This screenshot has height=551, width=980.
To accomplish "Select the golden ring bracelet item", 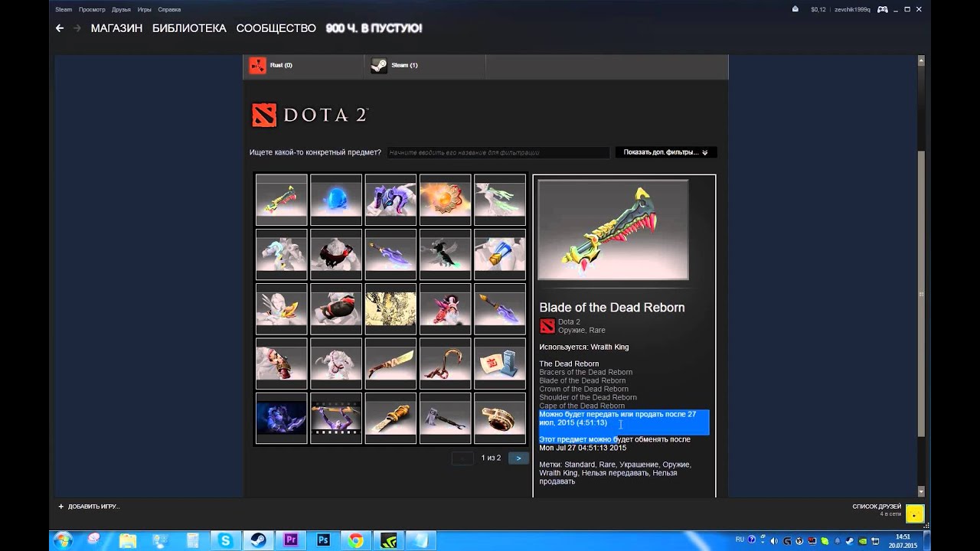I will tap(500, 418).
